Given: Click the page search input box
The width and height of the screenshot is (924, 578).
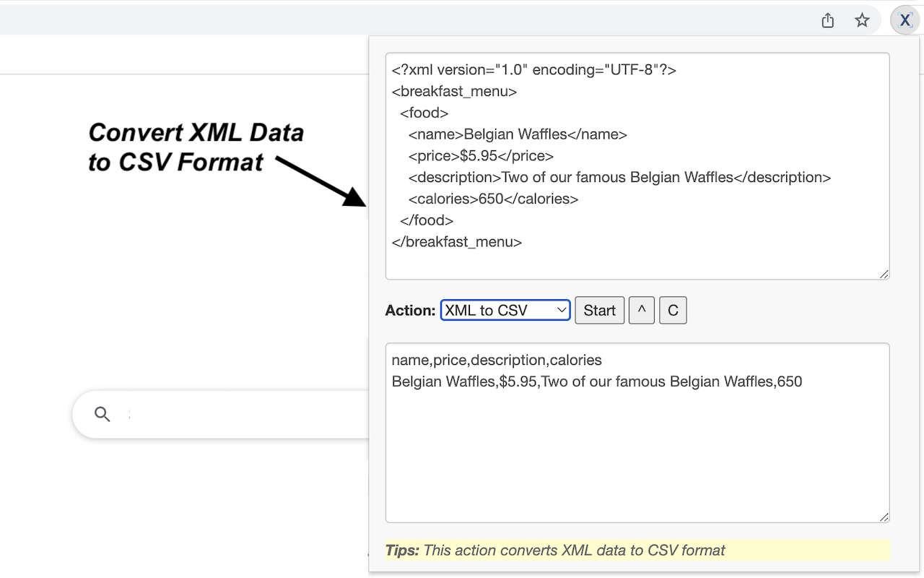Looking at the screenshot, I should coord(220,414).
